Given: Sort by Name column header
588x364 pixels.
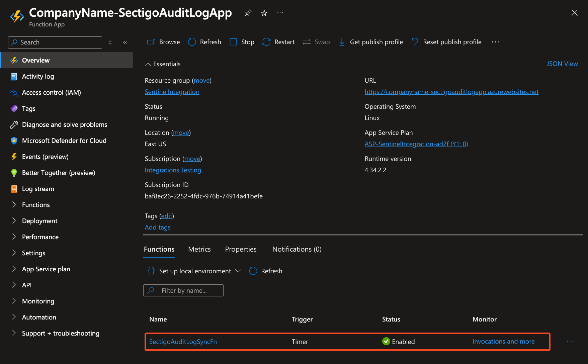Looking at the screenshot, I should pos(158,319).
